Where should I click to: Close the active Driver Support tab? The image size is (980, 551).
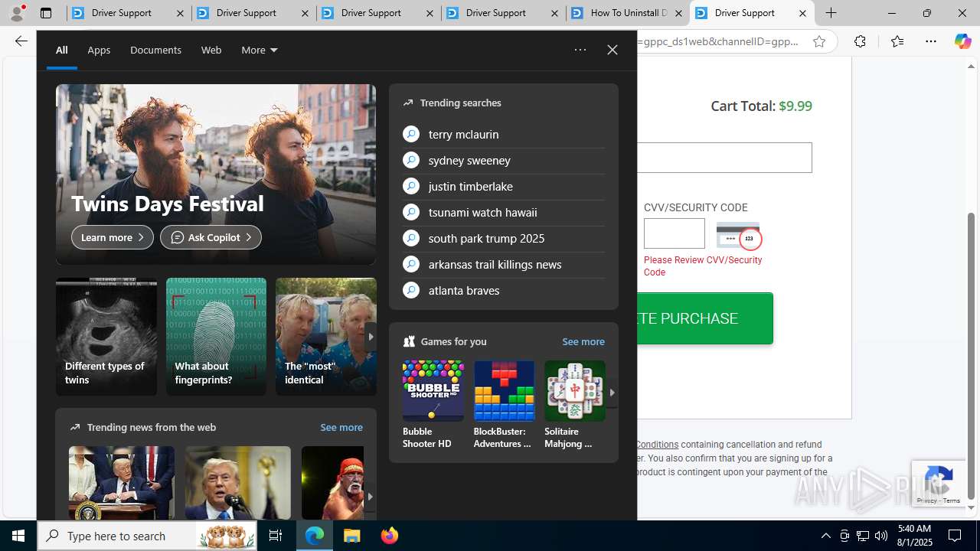click(802, 13)
